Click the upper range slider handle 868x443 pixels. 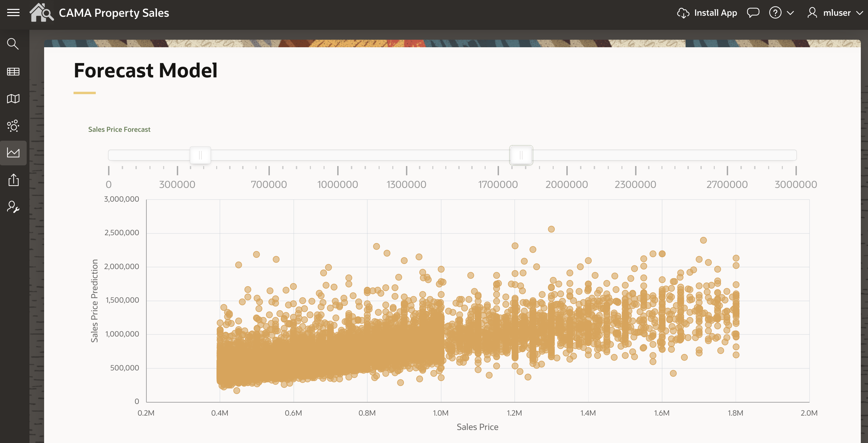pos(521,155)
